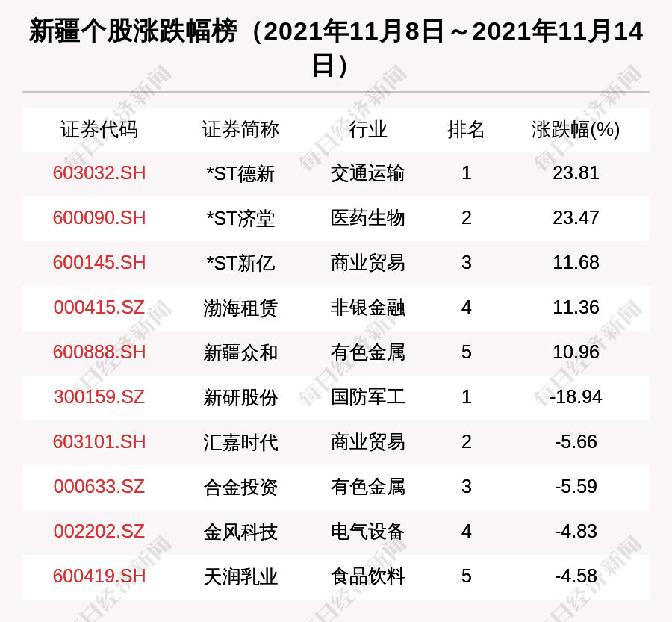Click the 涨跌幅(%) column header
The height and width of the screenshot is (622, 672).
(576, 129)
